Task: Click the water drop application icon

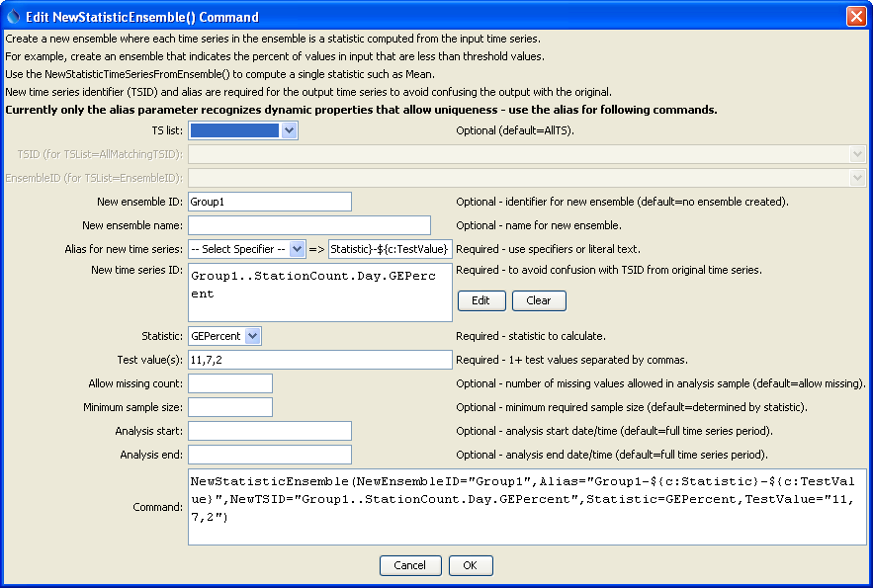Action: click(x=14, y=17)
